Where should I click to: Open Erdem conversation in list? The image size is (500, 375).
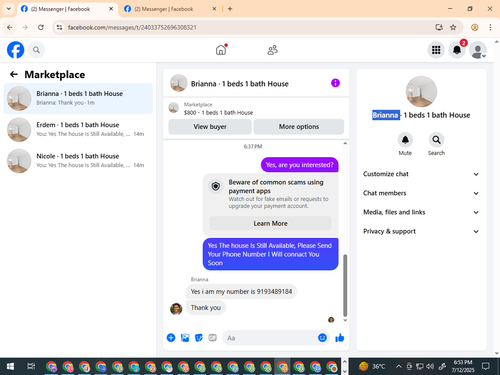78,130
